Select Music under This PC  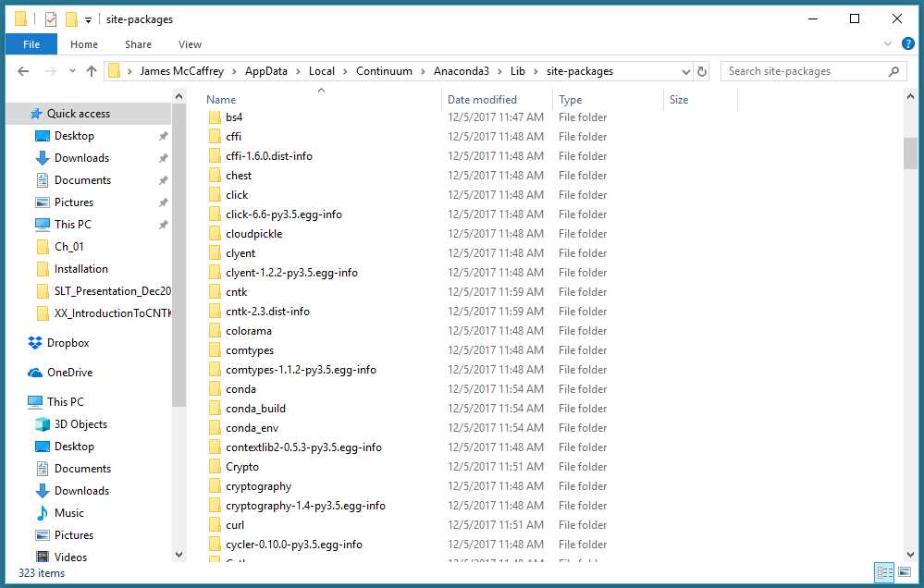(69, 513)
